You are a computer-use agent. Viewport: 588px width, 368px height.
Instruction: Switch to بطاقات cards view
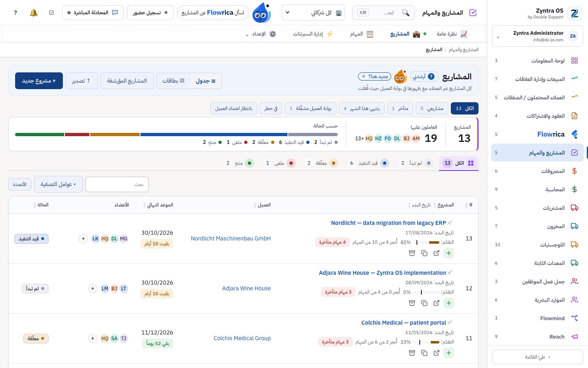pyautogui.click(x=173, y=81)
